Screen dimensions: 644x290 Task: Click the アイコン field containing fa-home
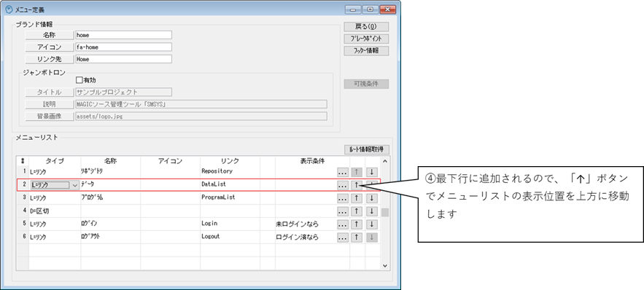point(123,47)
